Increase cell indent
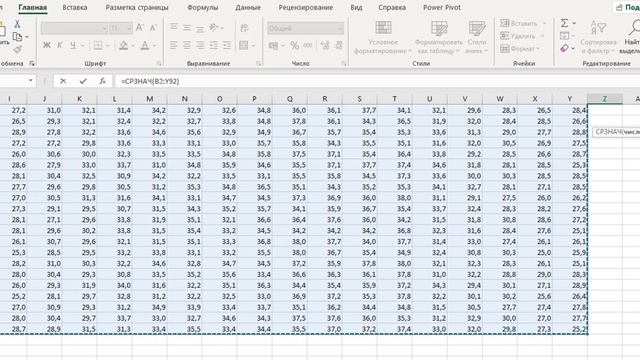Screen dimensions: 640x360 pos(227,45)
